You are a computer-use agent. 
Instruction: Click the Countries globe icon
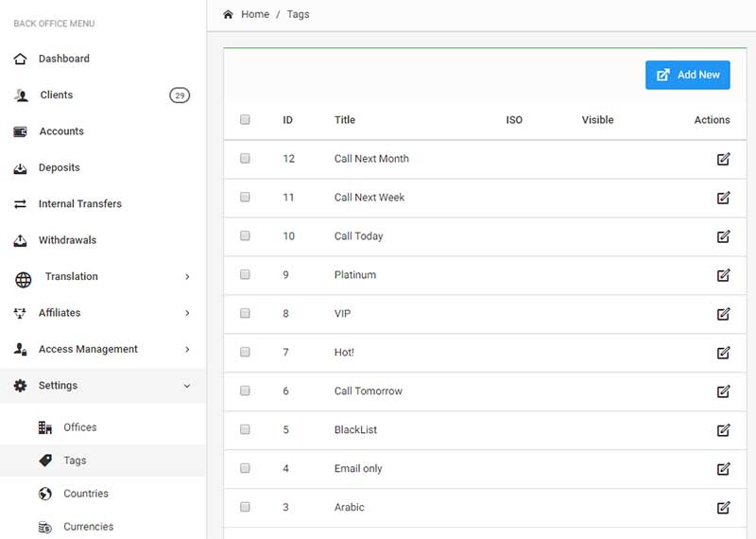tap(44, 494)
